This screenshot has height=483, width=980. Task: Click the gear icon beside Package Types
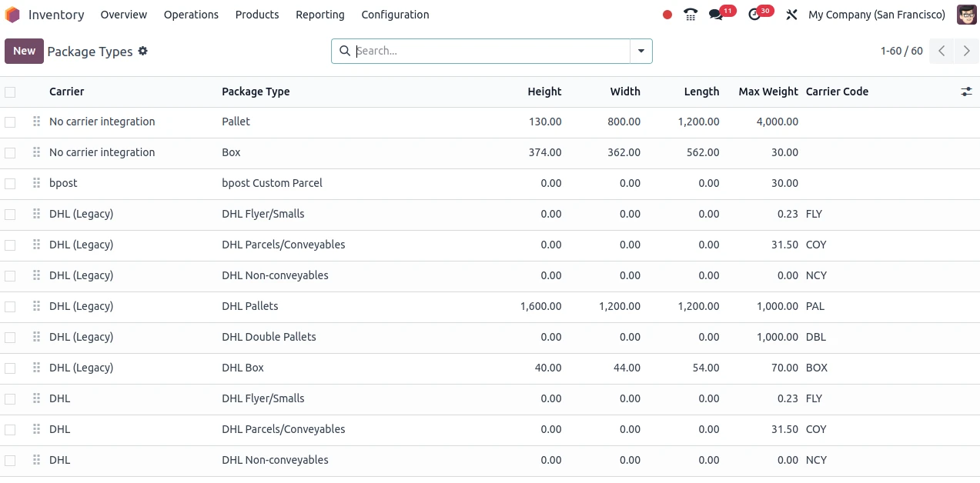pyautogui.click(x=142, y=52)
